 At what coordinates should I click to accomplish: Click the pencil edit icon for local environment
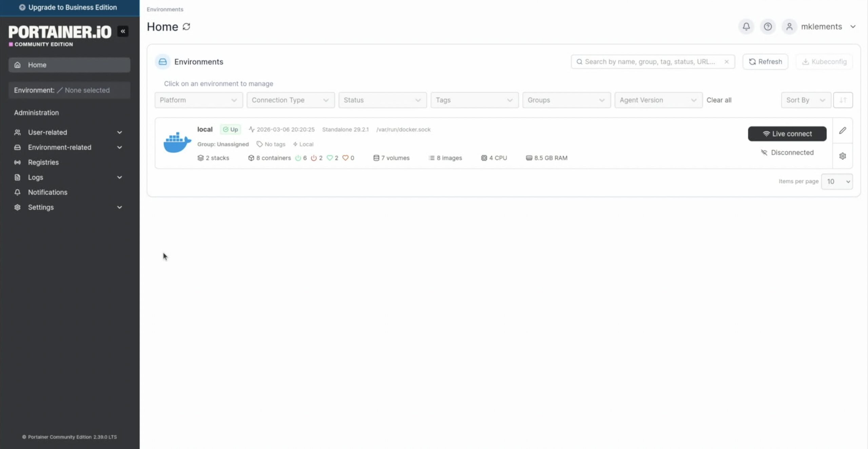[843, 130]
